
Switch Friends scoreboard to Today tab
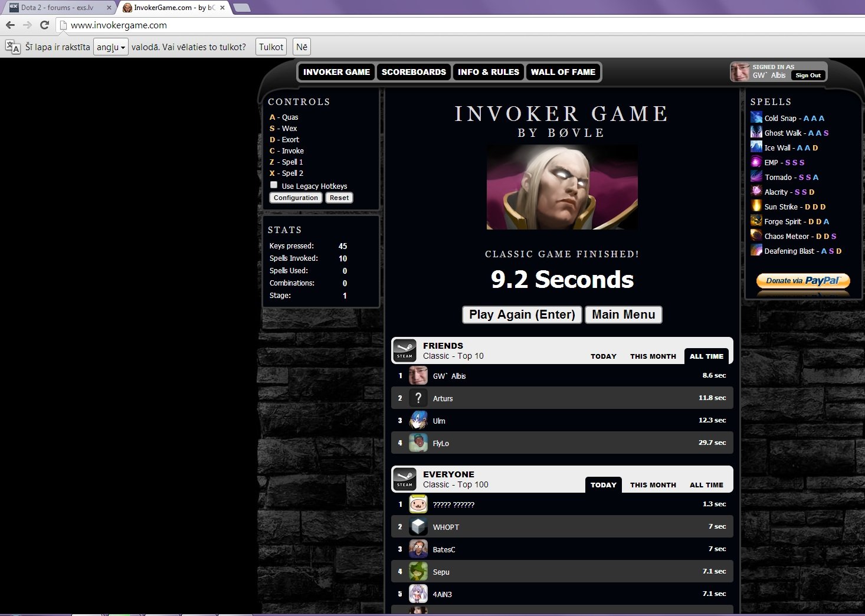(x=603, y=356)
